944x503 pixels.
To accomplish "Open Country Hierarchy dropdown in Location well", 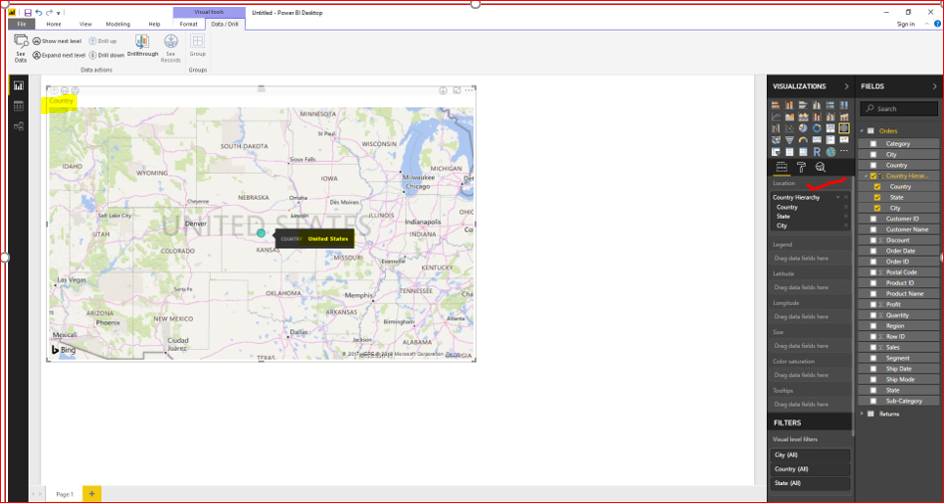I will (837, 197).
